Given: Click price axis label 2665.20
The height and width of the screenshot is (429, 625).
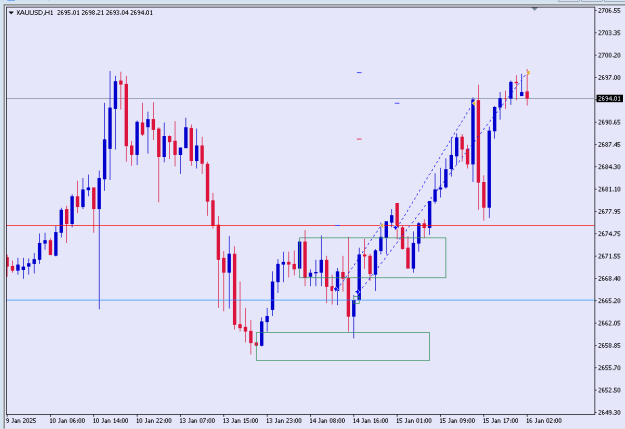Looking at the screenshot, I should [x=610, y=301].
